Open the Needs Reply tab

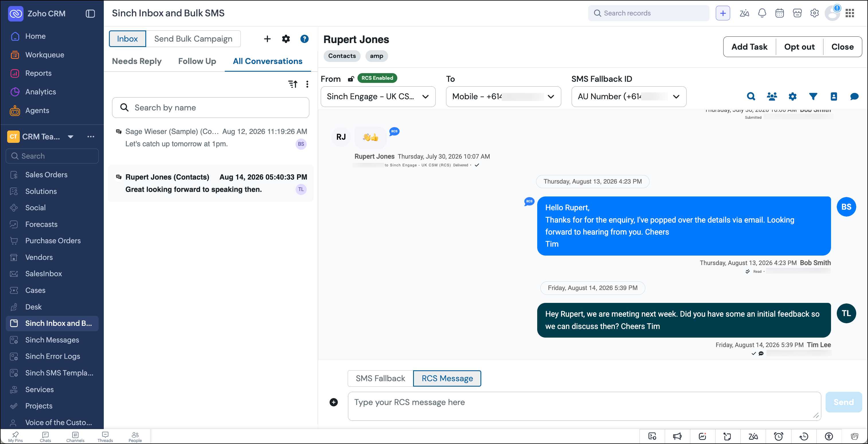[x=136, y=61]
